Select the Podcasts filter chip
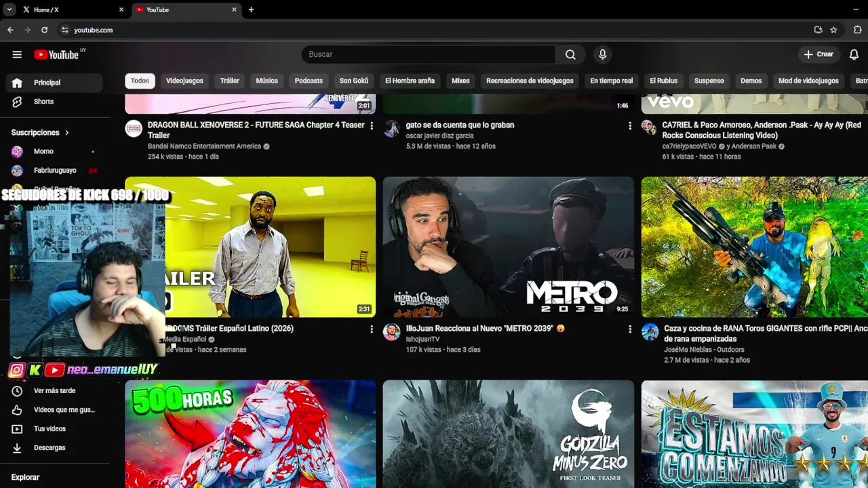The image size is (868, 488). coord(309,81)
